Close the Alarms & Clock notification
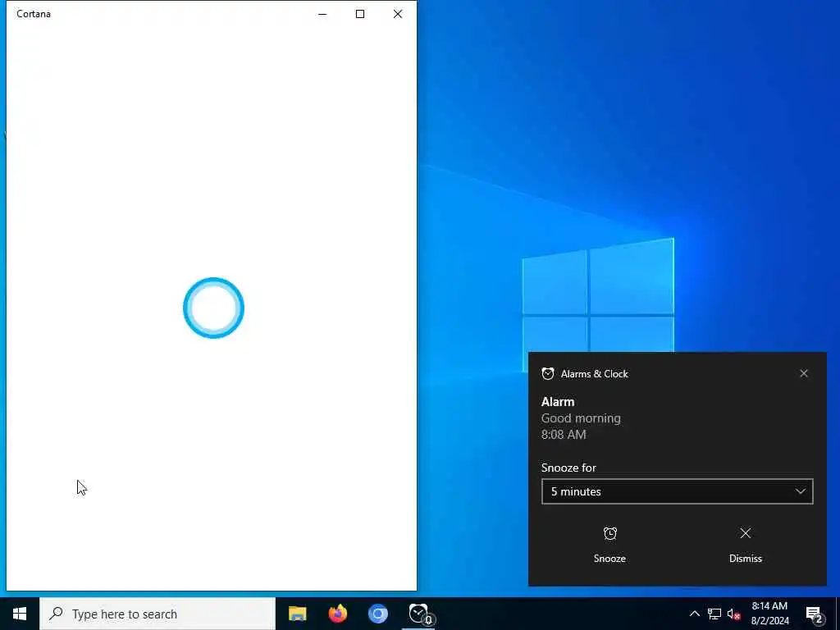840x630 pixels. pos(804,373)
